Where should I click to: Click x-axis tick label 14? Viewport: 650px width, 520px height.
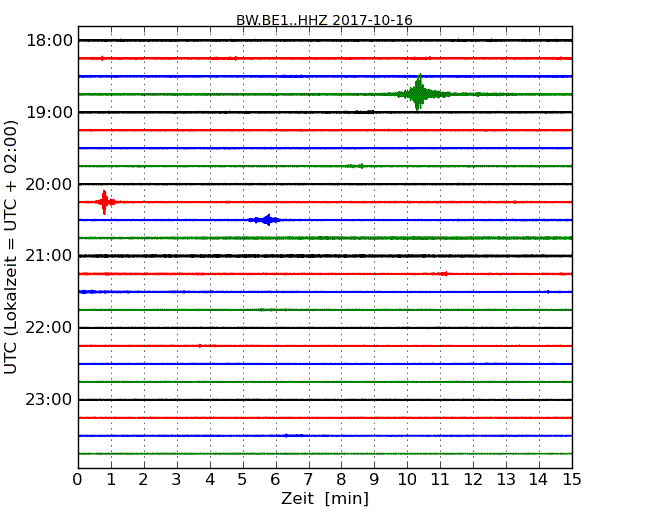[538, 480]
